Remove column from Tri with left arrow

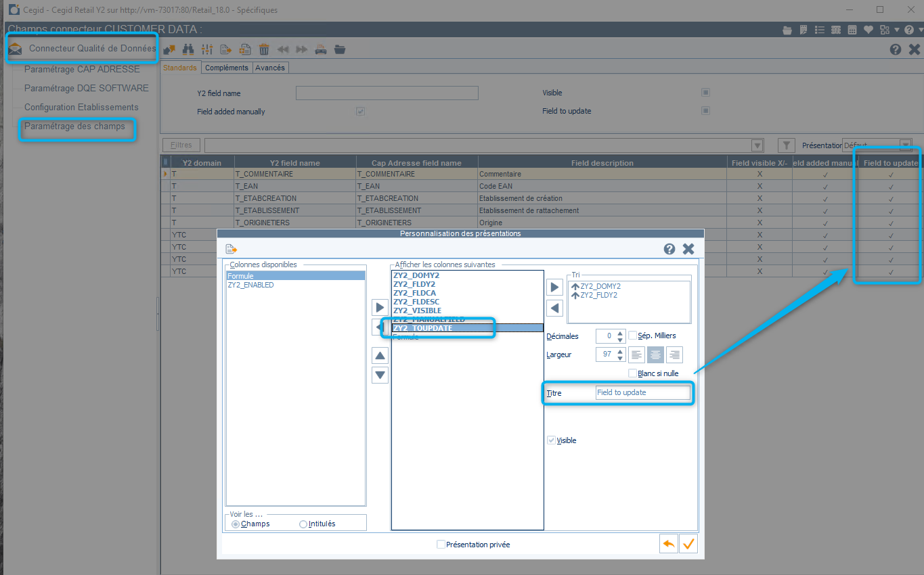coord(554,308)
